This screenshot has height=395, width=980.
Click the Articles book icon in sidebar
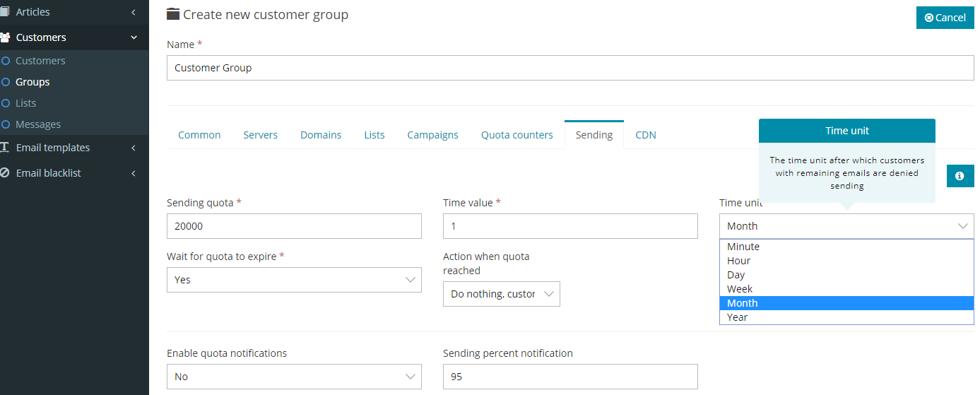click(x=4, y=12)
